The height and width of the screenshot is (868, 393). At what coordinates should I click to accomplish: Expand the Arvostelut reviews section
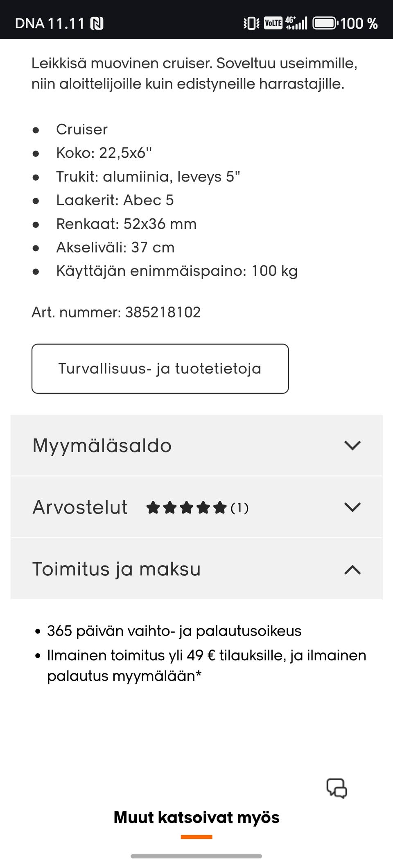coord(353,507)
